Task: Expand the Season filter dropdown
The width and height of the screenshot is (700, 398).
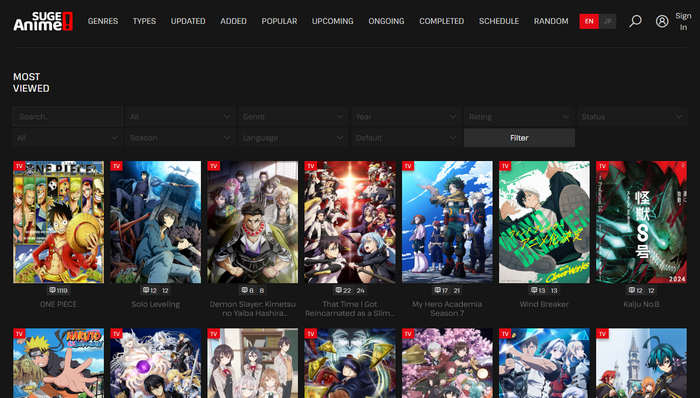Action: 180,138
